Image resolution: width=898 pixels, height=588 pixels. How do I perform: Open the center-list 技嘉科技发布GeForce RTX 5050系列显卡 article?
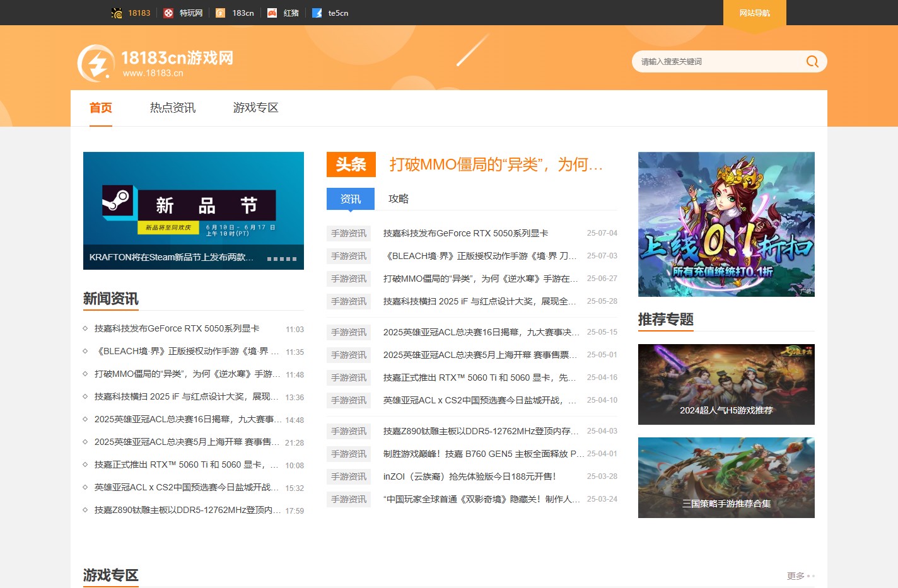tap(465, 233)
